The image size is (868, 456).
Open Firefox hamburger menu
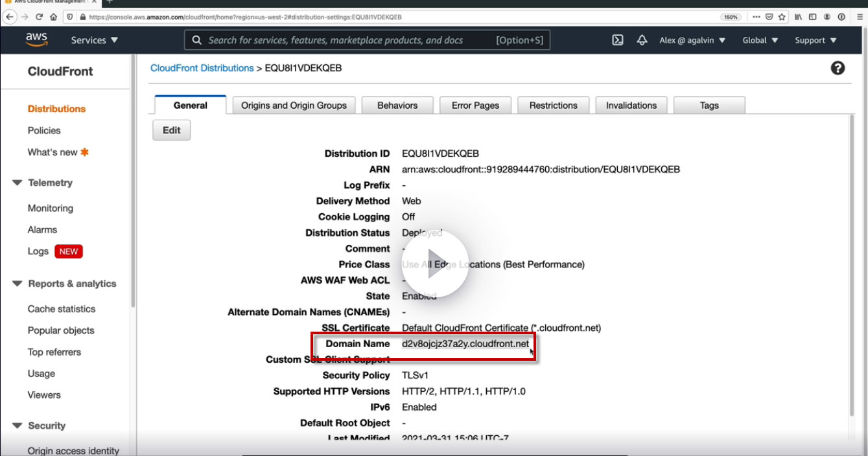point(860,17)
